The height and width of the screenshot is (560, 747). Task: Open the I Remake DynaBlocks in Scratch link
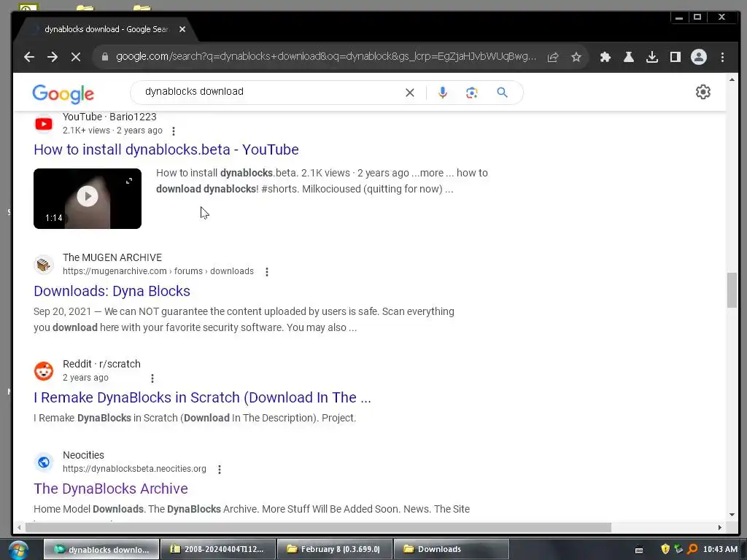(203, 397)
